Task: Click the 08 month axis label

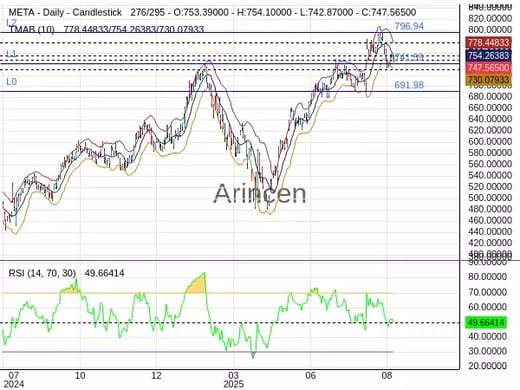Action: [386, 375]
